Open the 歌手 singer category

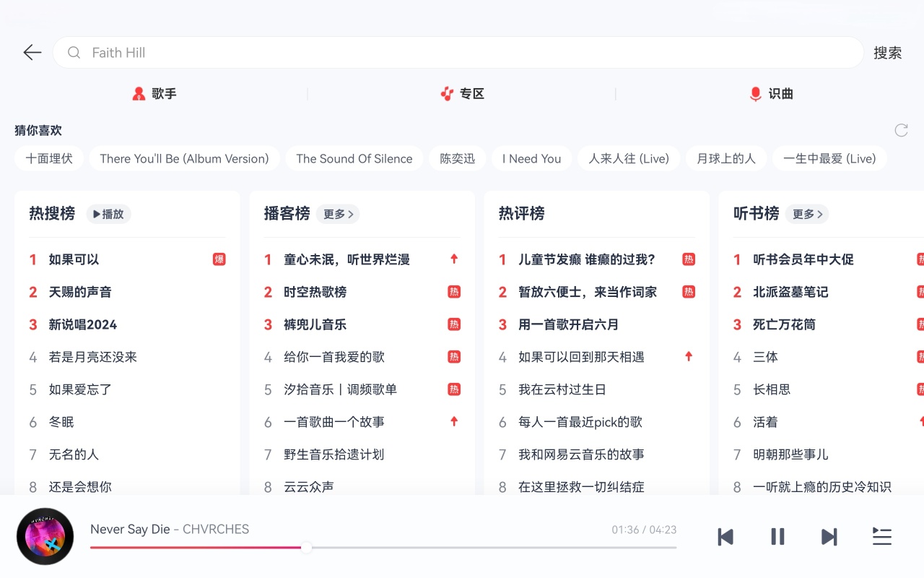pyautogui.click(x=154, y=94)
